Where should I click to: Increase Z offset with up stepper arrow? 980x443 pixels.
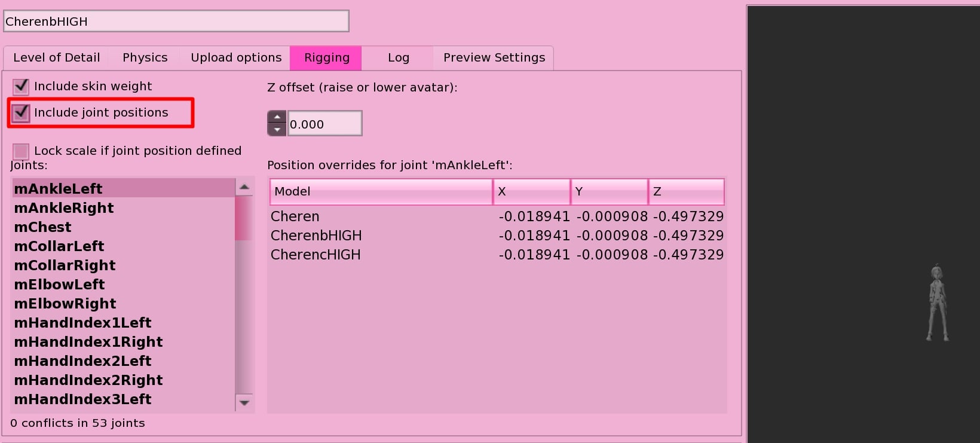pos(277,117)
